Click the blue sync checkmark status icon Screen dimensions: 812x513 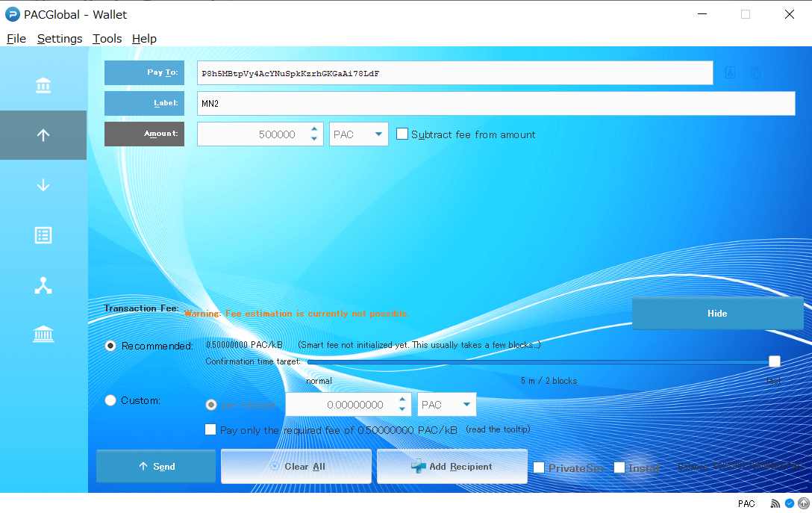click(x=789, y=503)
